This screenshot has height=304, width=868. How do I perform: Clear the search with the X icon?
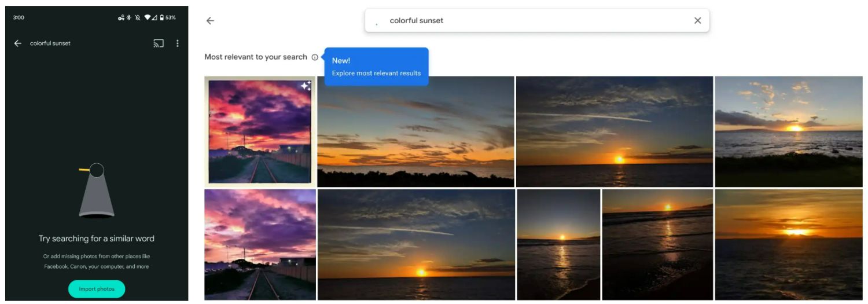[697, 21]
